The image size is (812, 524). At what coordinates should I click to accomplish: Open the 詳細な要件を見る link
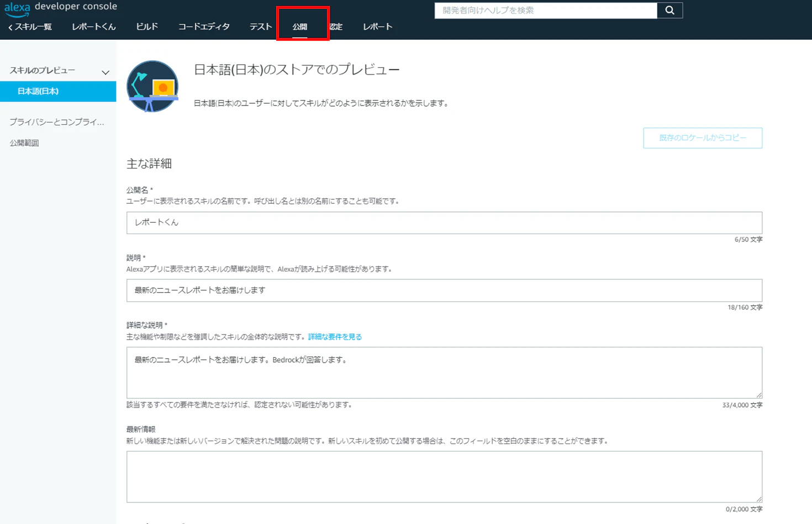[335, 337]
